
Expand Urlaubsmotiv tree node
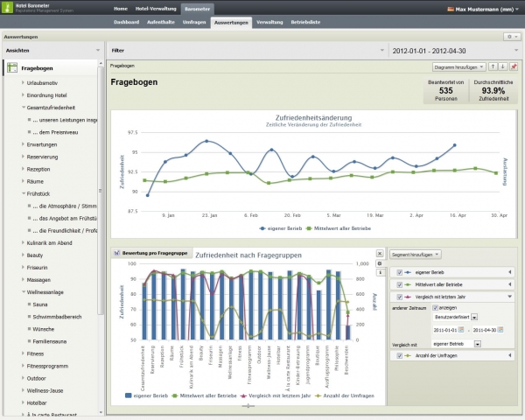[23, 82]
